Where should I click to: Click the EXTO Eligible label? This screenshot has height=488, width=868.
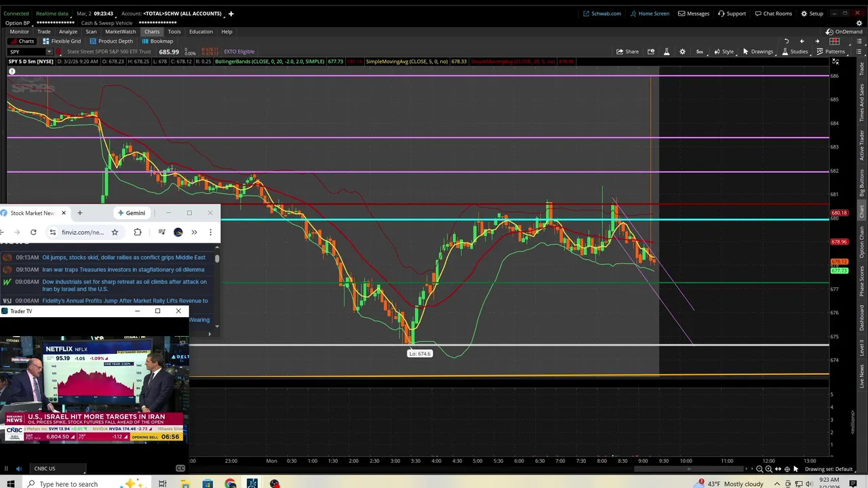(x=239, y=52)
